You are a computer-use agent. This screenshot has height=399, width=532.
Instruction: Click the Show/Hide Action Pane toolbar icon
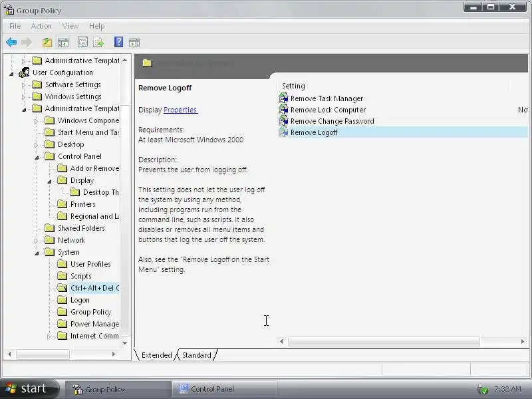(x=134, y=43)
